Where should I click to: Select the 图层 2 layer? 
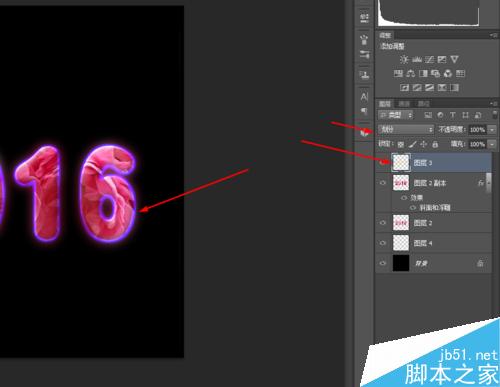(433, 223)
